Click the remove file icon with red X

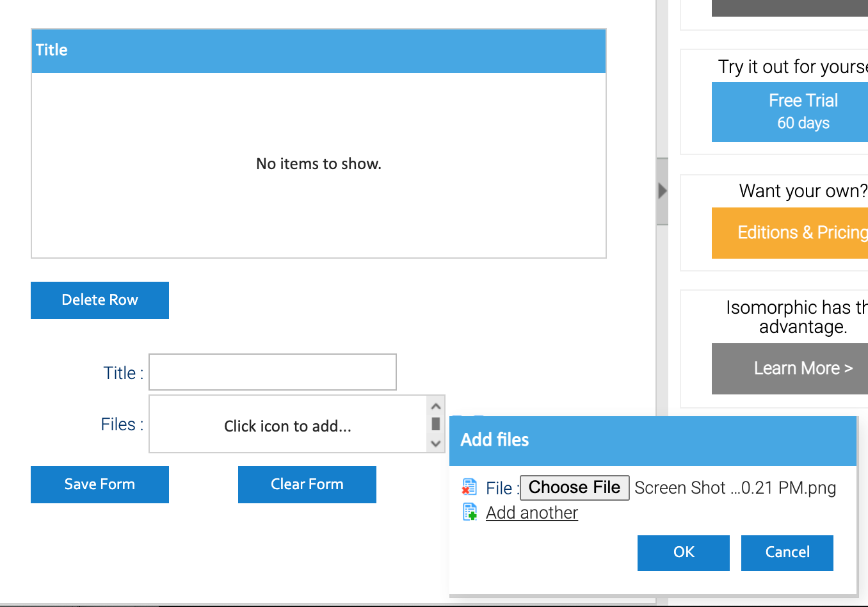(469, 487)
